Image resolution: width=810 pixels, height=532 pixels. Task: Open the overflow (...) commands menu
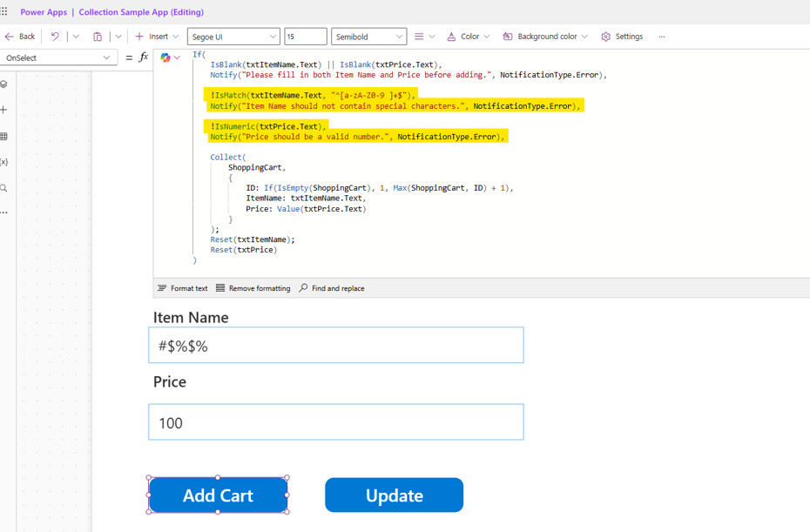[x=663, y=36]
